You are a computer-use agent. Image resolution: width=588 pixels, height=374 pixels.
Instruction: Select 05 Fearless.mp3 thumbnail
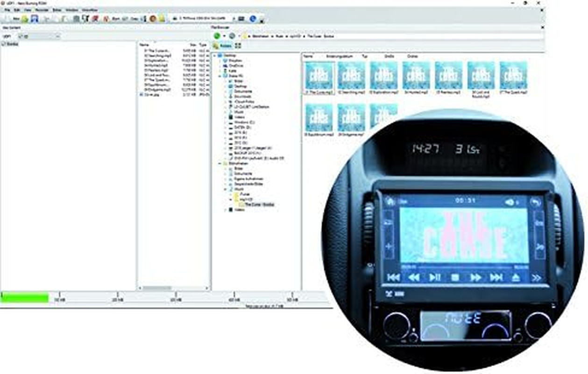point(449,78)
